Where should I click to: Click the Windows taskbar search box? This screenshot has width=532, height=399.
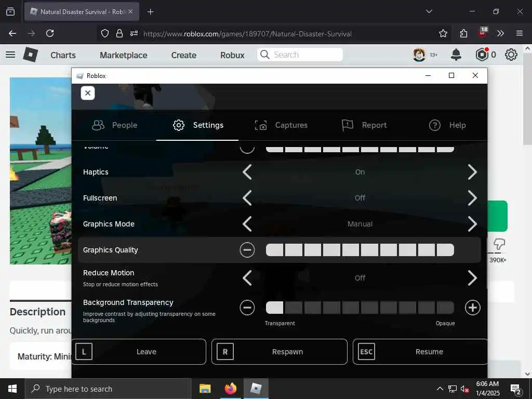tap(108, 389)
